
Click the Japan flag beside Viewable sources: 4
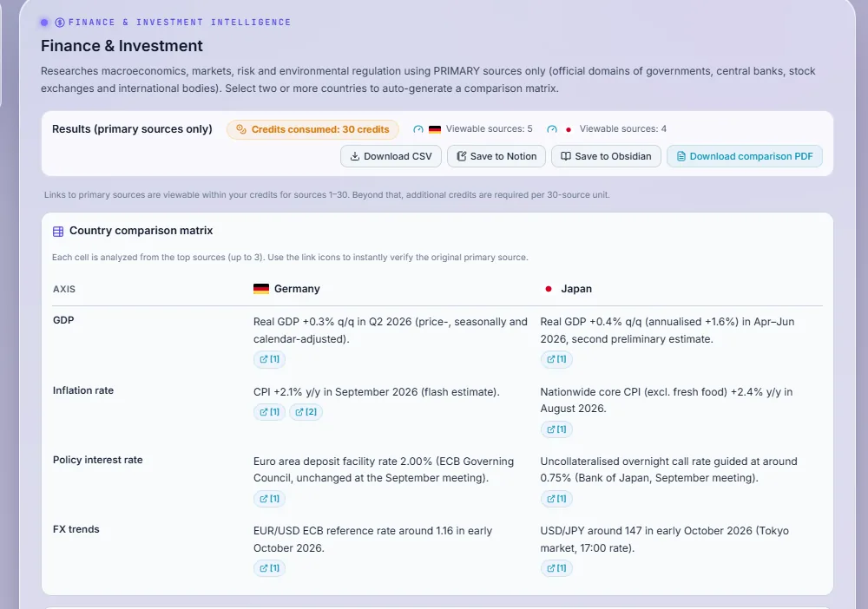pos(568,129)
